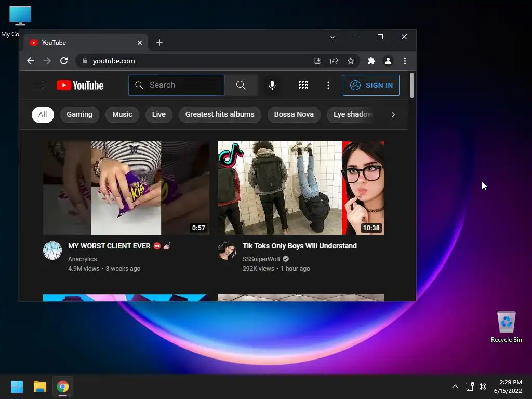532x399 pixels.
Task: Show more filter chips with right arrow
Action: (x=393, y=115)
